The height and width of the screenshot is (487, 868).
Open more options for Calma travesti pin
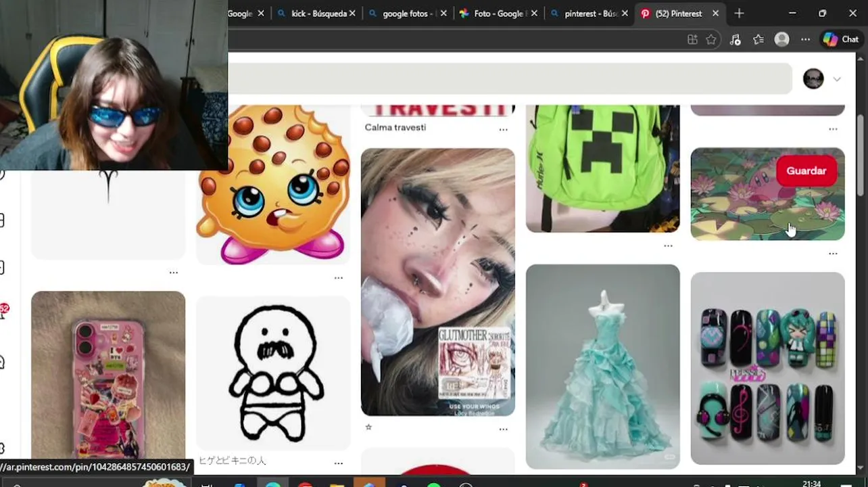click(503, 129)
